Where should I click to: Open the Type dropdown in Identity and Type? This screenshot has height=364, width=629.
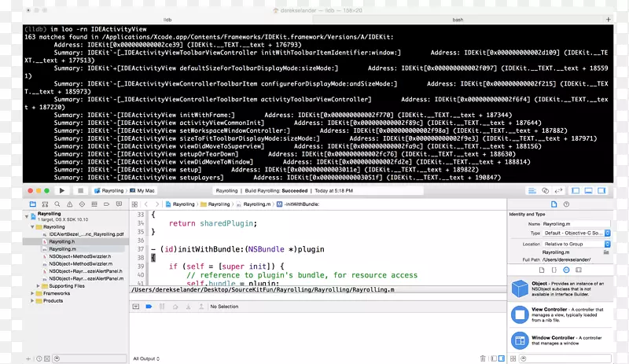576,233
